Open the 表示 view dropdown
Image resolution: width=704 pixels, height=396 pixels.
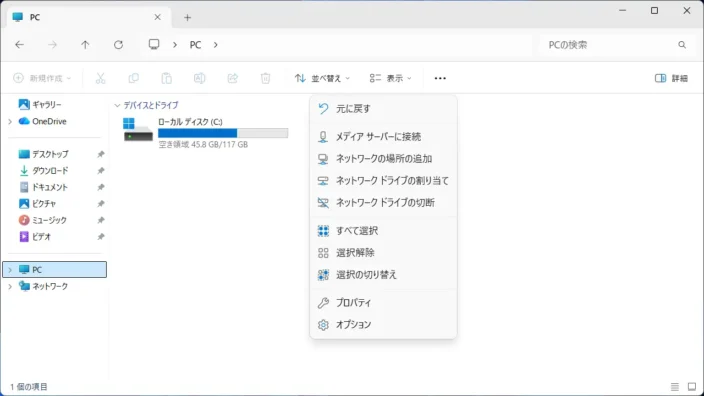tap(390, 78)
